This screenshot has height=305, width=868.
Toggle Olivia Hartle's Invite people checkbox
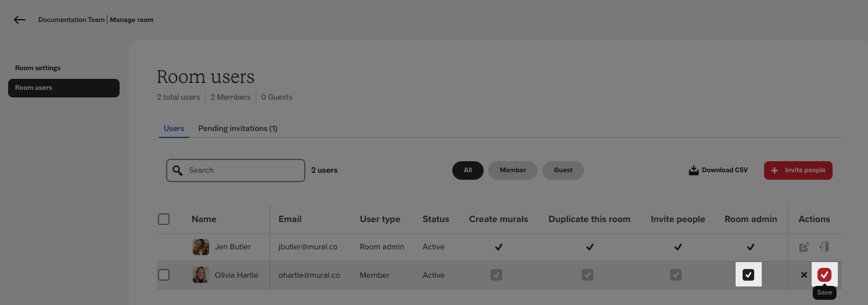pyautogui.click(x=676, y=275)
